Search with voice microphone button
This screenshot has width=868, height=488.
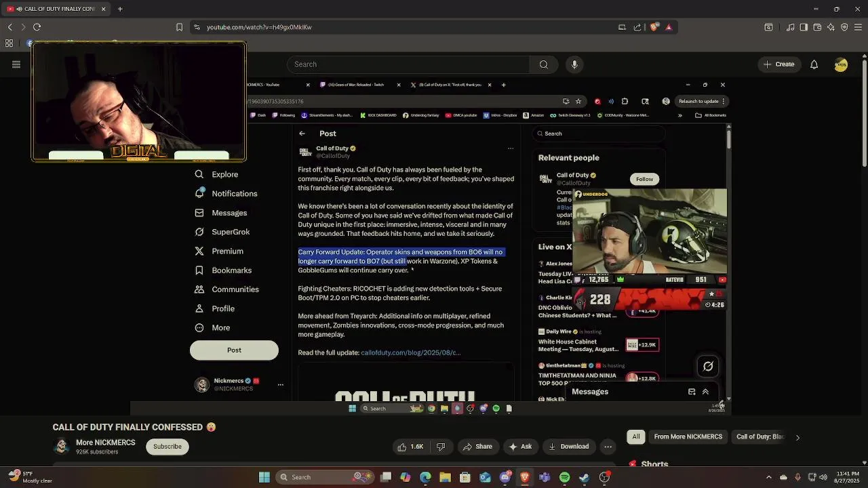coord(574,64)
